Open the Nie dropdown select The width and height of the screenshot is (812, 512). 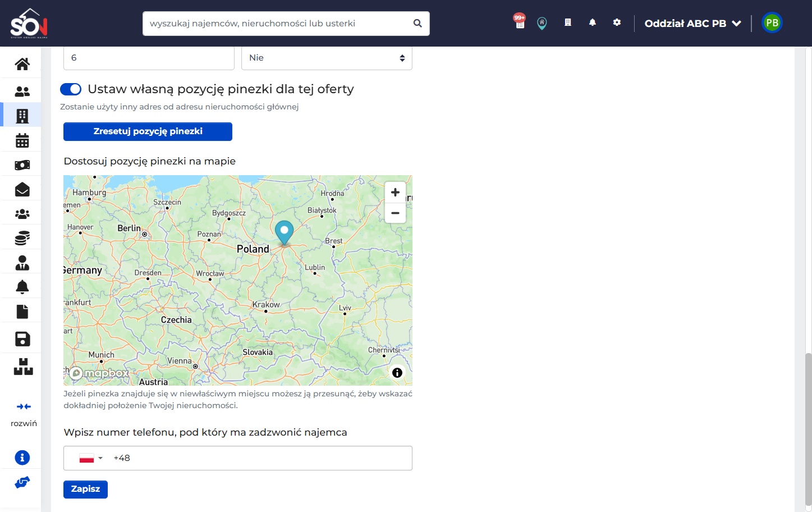[327, 58]
